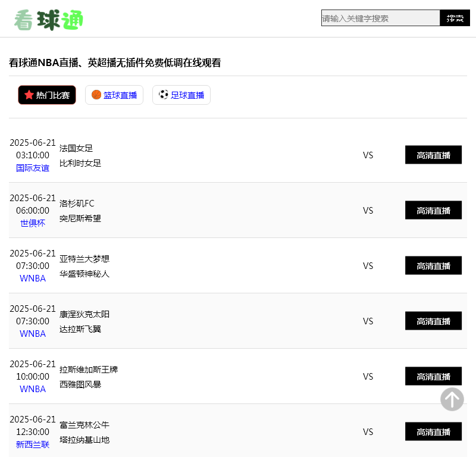
Task: Click team name 达拉斯飞翼
Action: click(80, 329)
